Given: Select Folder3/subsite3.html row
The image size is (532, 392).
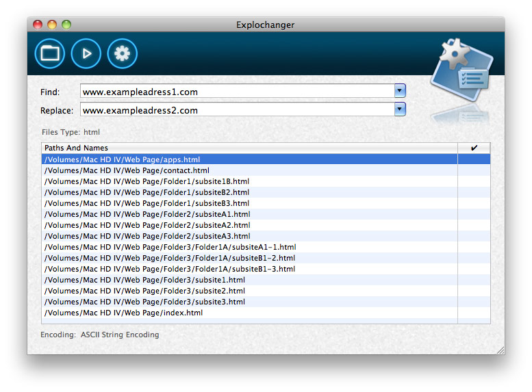Looking at the screenshot, I should tap(266, 302).
